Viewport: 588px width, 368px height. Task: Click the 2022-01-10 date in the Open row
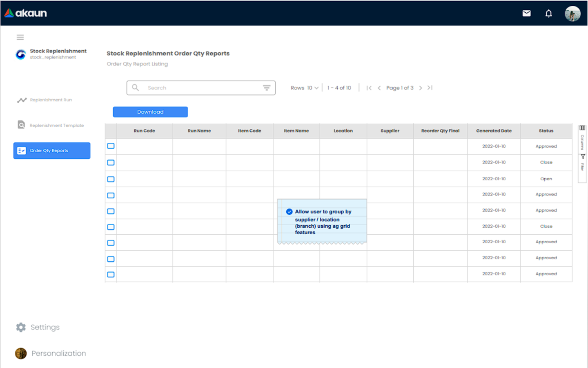click(x=494, y=179)
